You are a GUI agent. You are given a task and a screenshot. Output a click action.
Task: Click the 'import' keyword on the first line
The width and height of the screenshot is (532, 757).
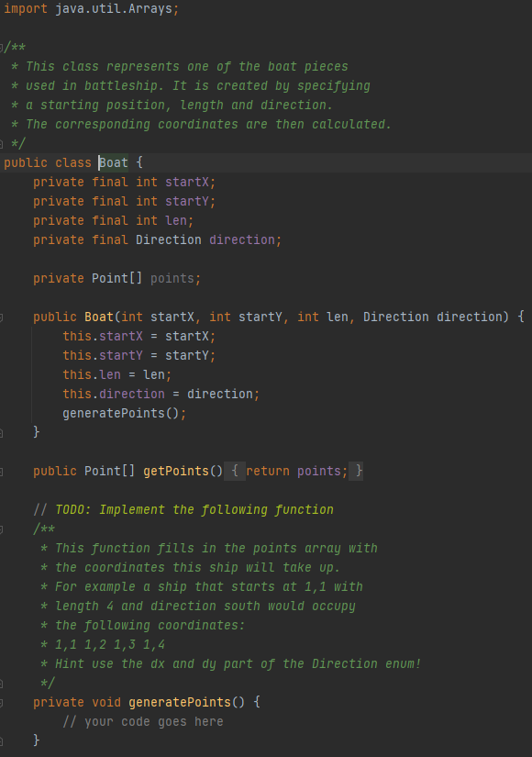pyautogui.click(x=26, y=8)
